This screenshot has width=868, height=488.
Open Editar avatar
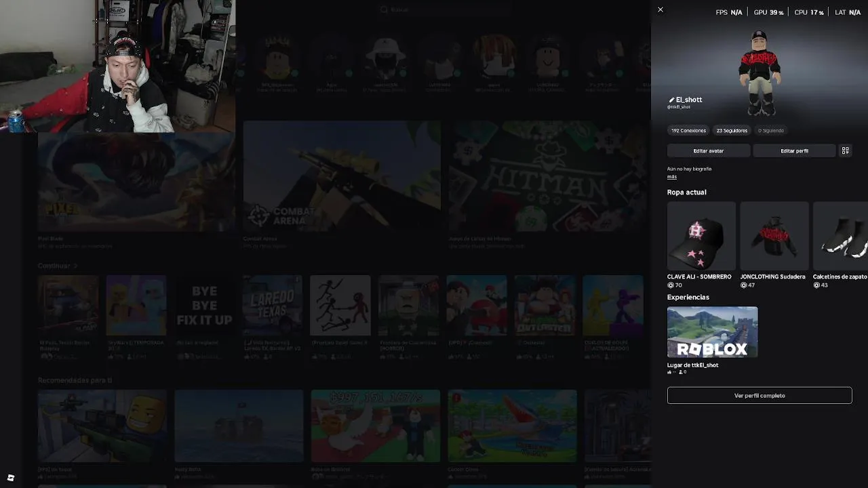tap(709, 150)
